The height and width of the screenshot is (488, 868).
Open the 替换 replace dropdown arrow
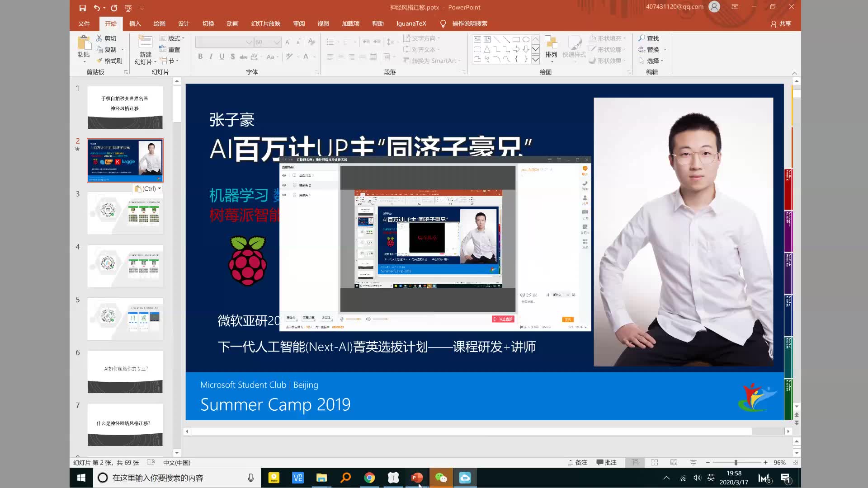click(665, 50)
